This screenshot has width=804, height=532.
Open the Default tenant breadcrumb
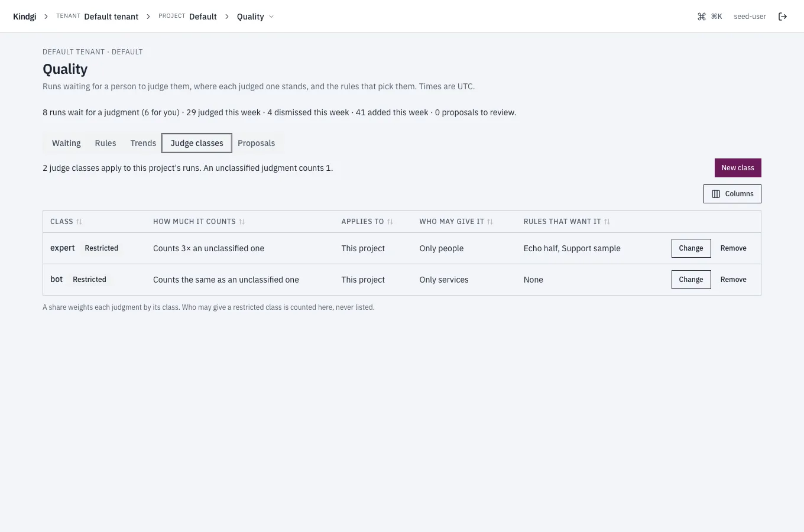point(111,17)
